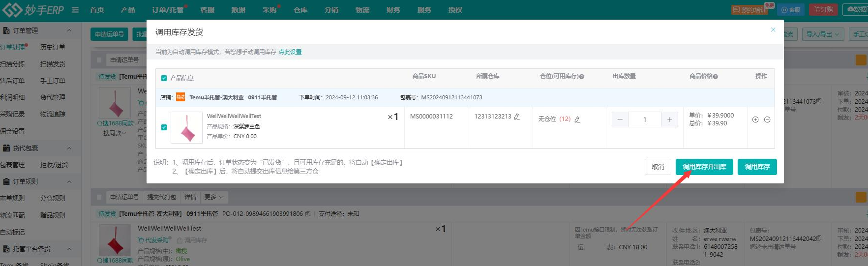Remove the row with the circled minus icon
This screenshot has width=868, height=266.
point(767,119)
